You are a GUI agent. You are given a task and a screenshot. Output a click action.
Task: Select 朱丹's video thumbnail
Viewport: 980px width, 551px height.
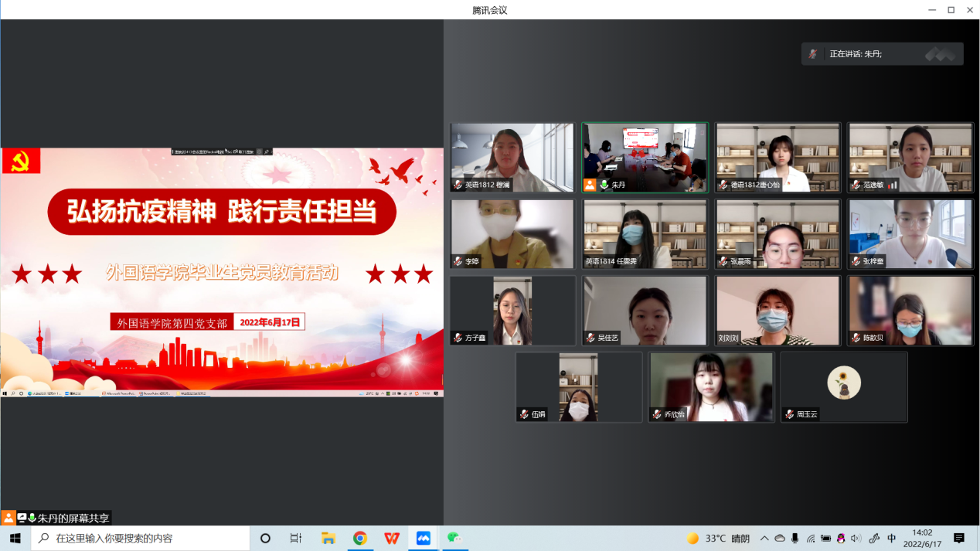tap(645, 158)
